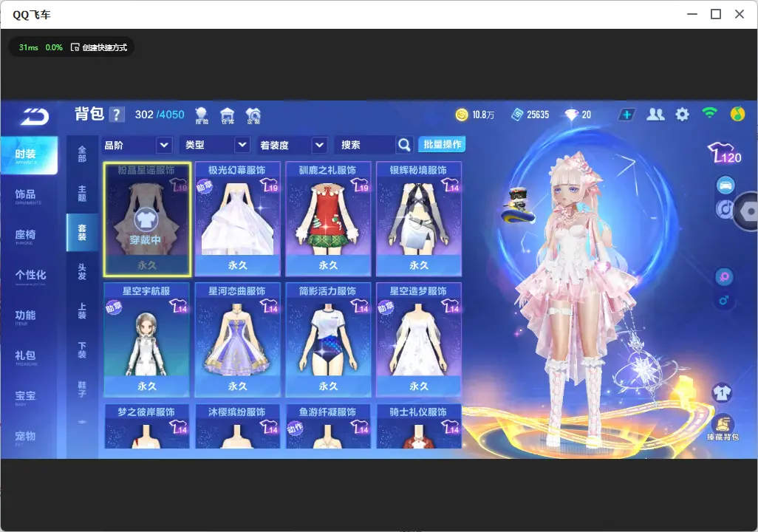This screenshot has height=532, width=758.
Task: Select the 简影活力服饰 outfit card
Action: pos(328,340)
